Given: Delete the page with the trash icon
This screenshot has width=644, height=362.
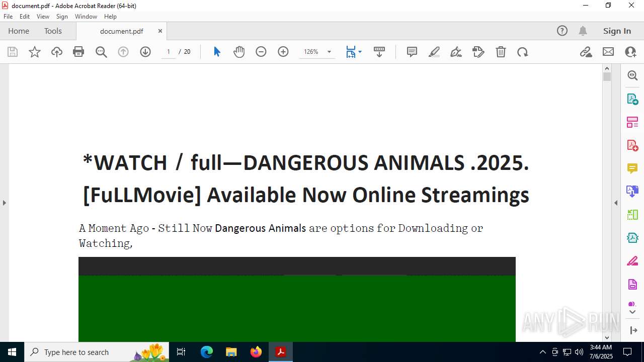Looking at the screenshot, I should pos(501,52).
